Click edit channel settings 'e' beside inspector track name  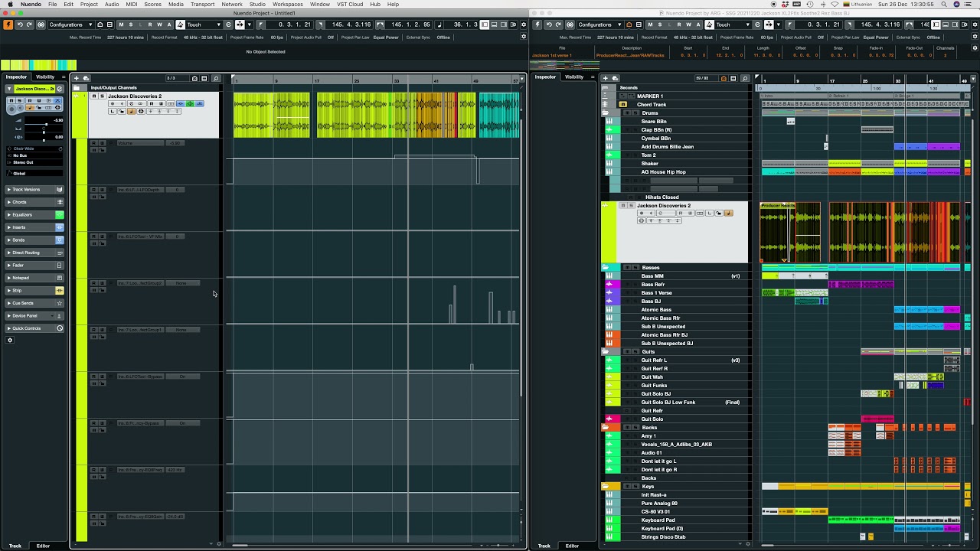tap(60, 89)
